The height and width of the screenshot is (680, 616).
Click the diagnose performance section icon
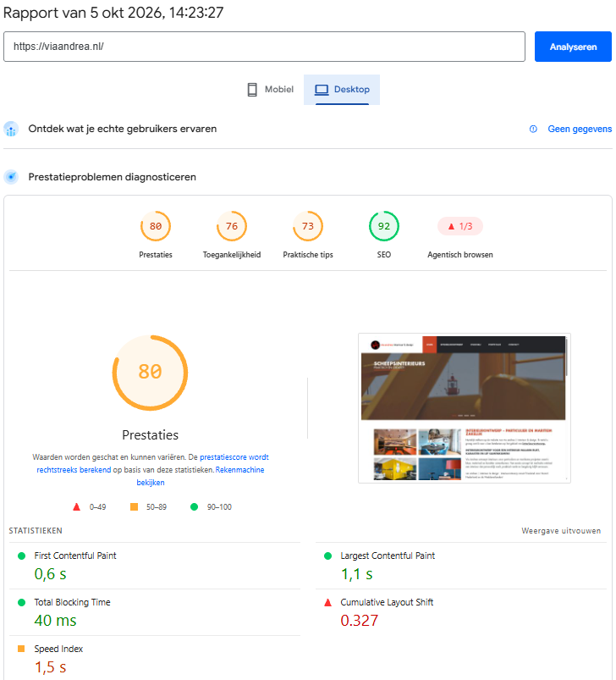coord(11,177)
